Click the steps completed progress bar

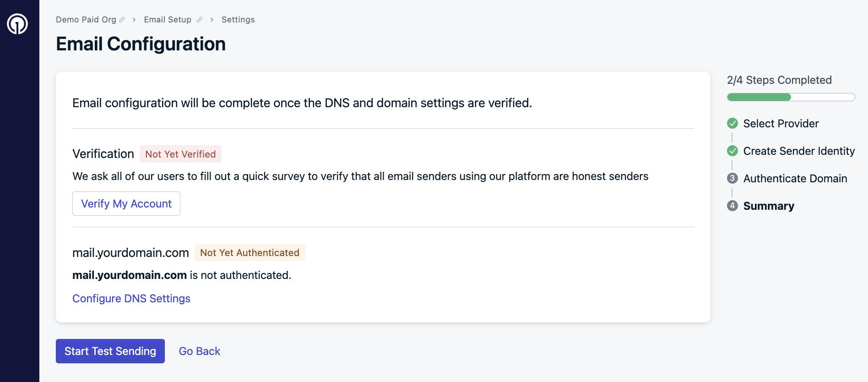(791, 97)
